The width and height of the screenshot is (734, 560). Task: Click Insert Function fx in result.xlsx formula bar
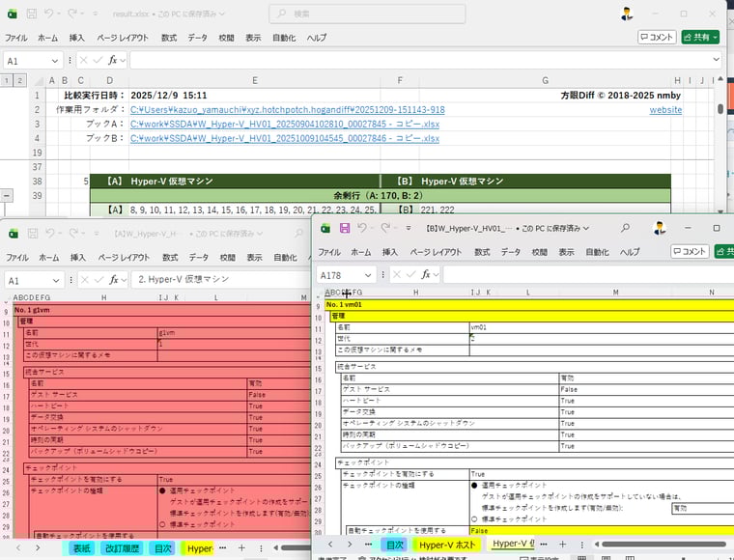(x=113, y=60)
